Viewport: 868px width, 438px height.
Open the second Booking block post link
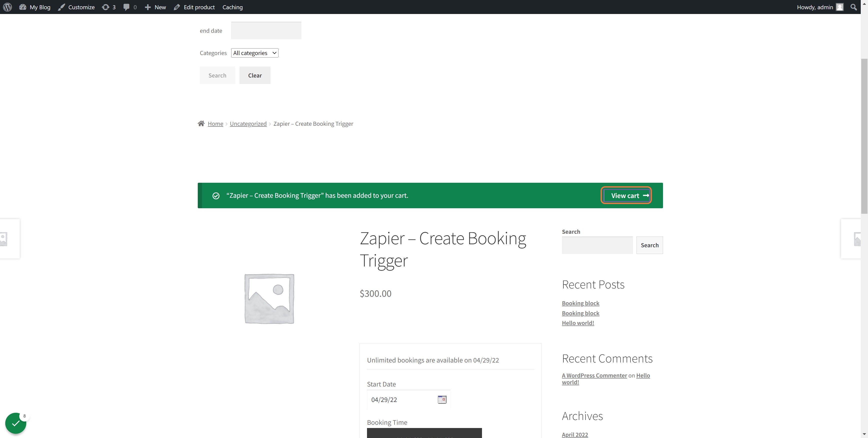click(x=580, y=313)
